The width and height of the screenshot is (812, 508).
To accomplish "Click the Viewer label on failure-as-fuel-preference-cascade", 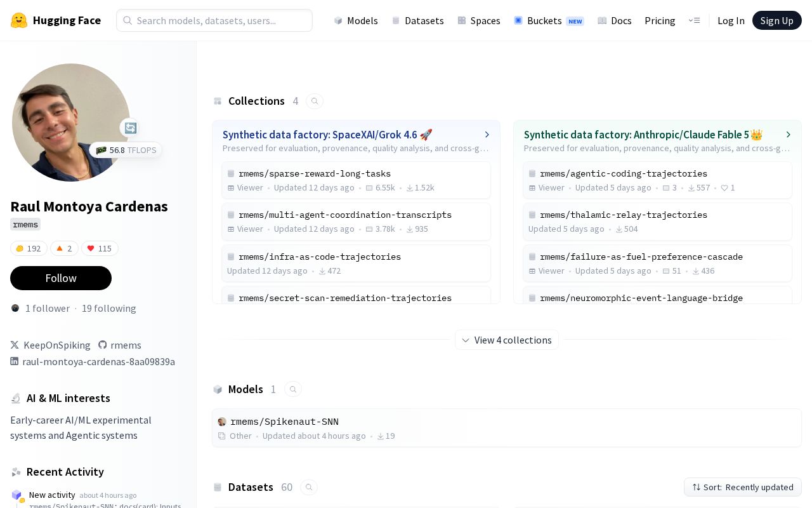I will point(551,271).
